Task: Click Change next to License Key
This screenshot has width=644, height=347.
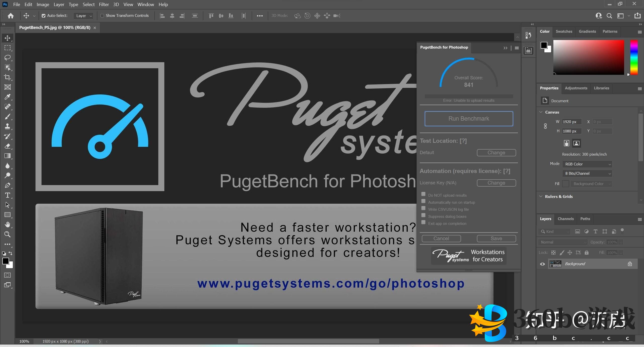Action: 496,183
